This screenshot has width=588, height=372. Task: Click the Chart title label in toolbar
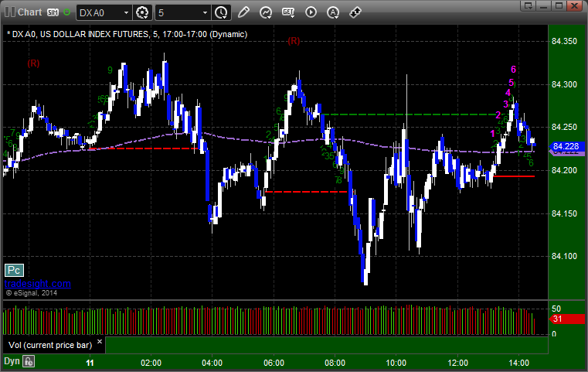tap(30, 12)
